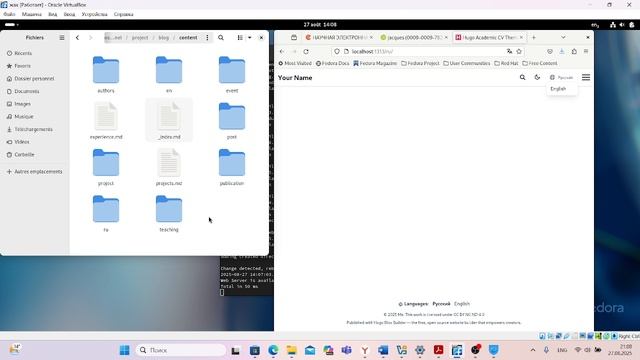Bookmark this page with star icon

(x=519, y=51)
